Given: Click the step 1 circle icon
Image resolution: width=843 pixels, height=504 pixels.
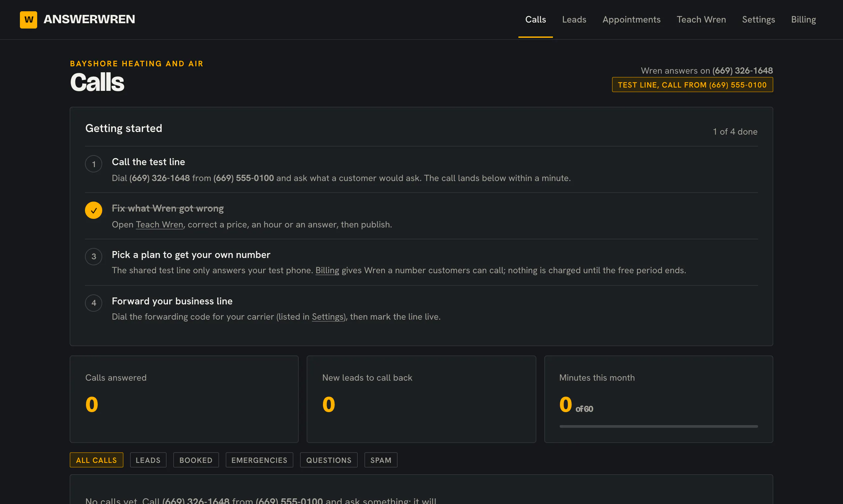Looking at the screenshot, I should (x=94, y=164).
